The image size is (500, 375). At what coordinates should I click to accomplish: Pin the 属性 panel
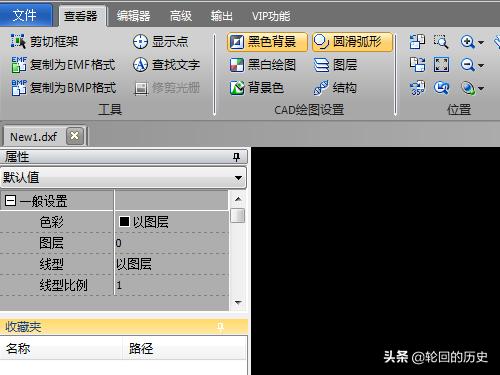[x=236, y=157]
